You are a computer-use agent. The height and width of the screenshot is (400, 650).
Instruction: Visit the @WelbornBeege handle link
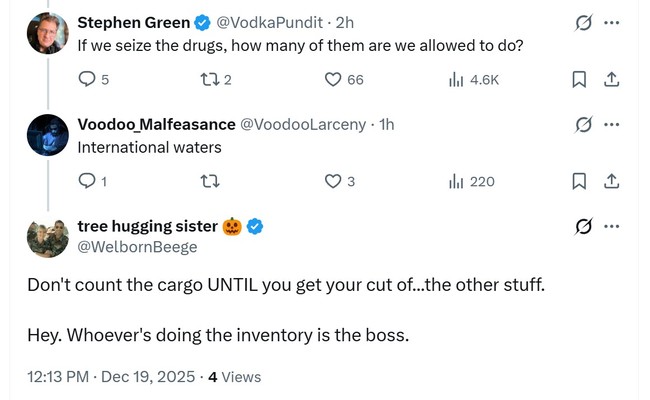coord(137,247)
